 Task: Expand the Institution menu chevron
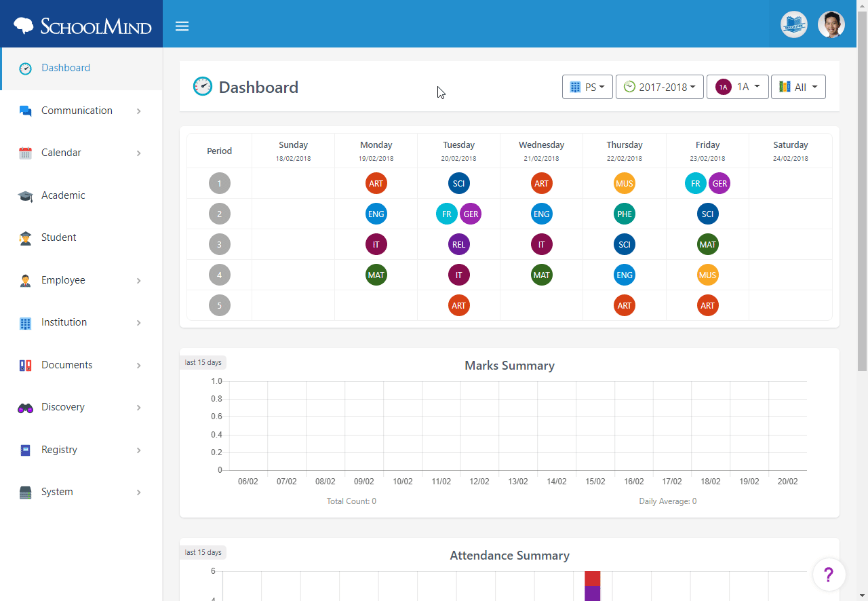[138, 323]
